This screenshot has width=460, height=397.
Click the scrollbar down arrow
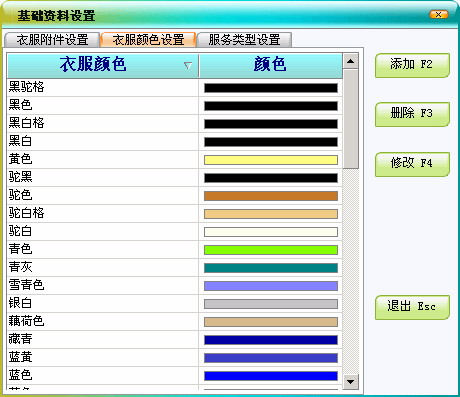click(x=350, y=382)
